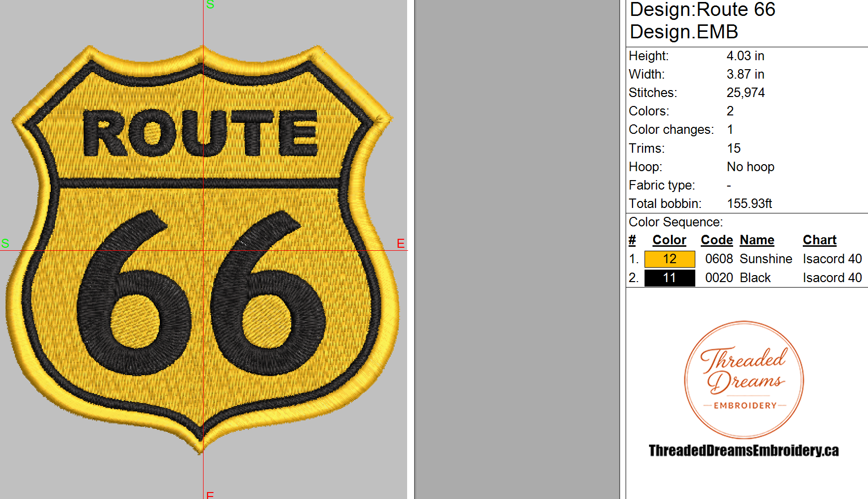Click the Fabric type label

pos(661,185)
